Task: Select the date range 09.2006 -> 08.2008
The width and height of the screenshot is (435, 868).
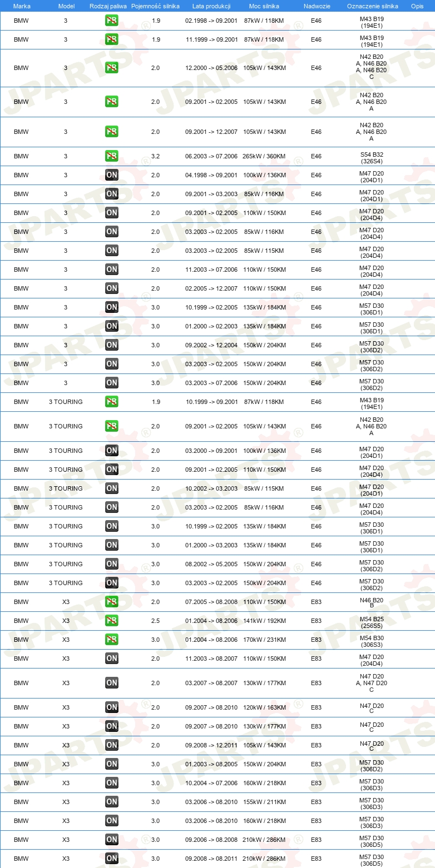Action: click(x=211, y=840)
